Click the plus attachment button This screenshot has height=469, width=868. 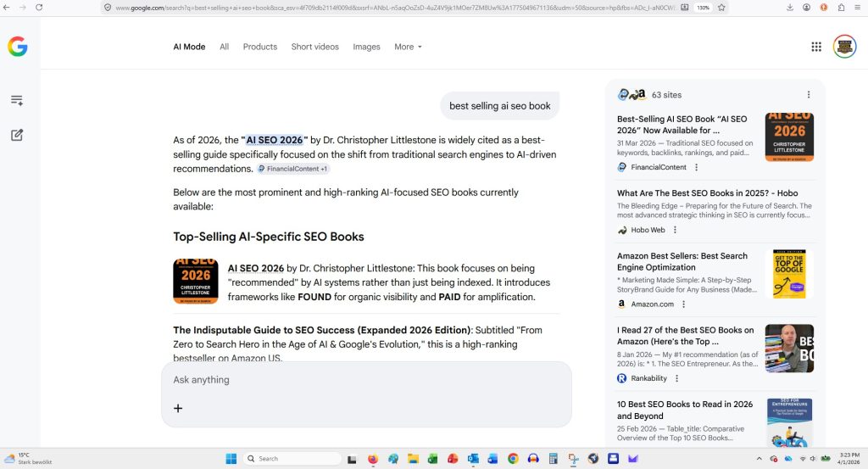coord(178,408)
